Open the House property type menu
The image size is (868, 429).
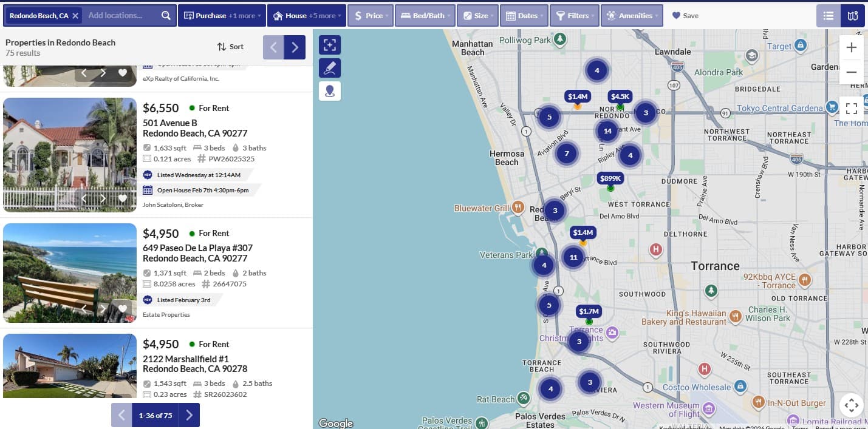[306, 16]
